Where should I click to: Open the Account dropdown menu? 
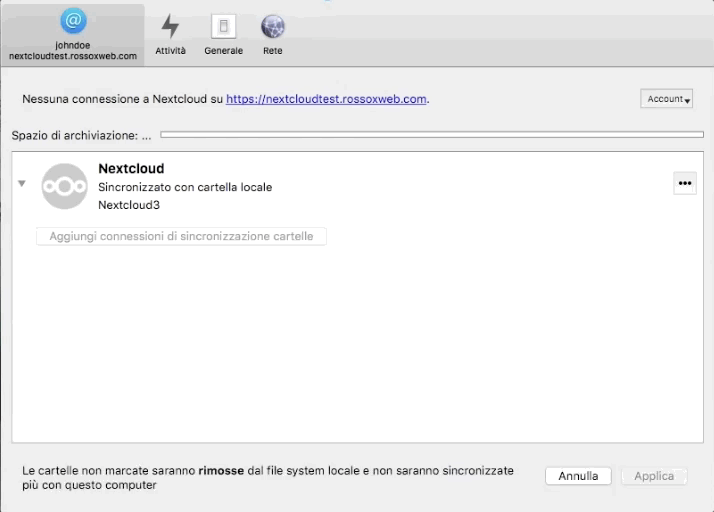(x=667, y=99)
